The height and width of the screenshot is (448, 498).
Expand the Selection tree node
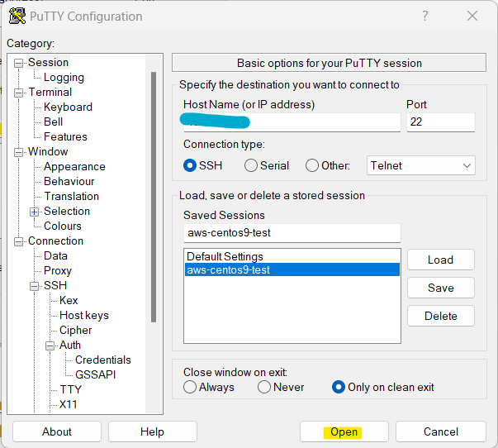click(x=35, y=212)
